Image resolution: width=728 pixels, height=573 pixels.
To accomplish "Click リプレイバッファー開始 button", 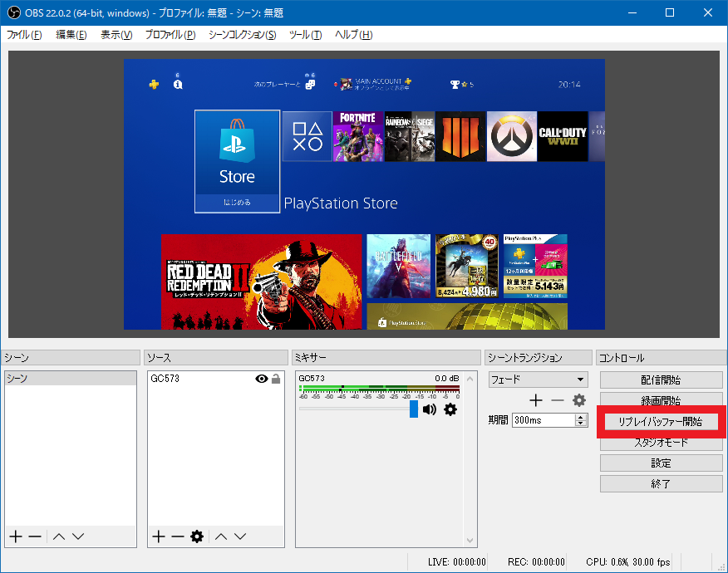I will pos(662,421).
